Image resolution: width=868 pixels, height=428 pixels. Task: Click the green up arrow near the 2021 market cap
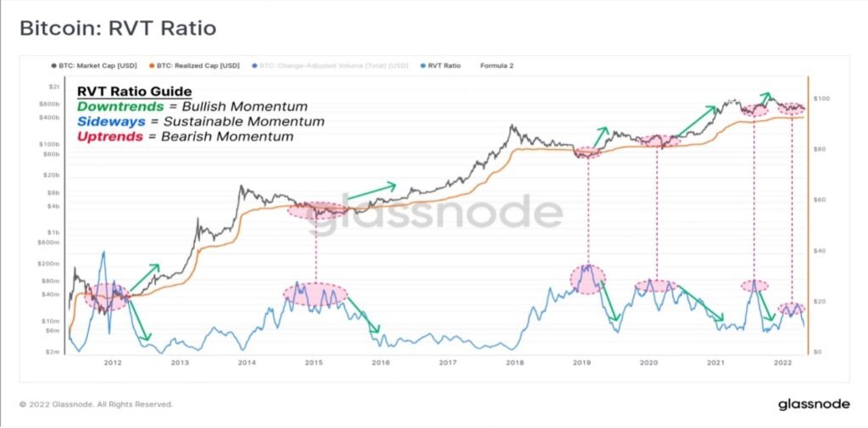click(697, 120)
